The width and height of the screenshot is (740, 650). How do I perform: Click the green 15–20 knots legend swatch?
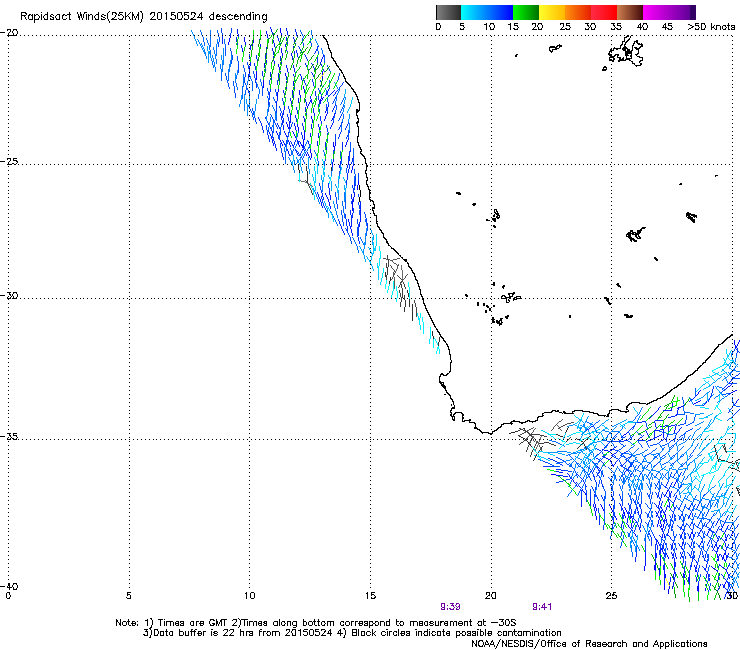click(526, 12)
